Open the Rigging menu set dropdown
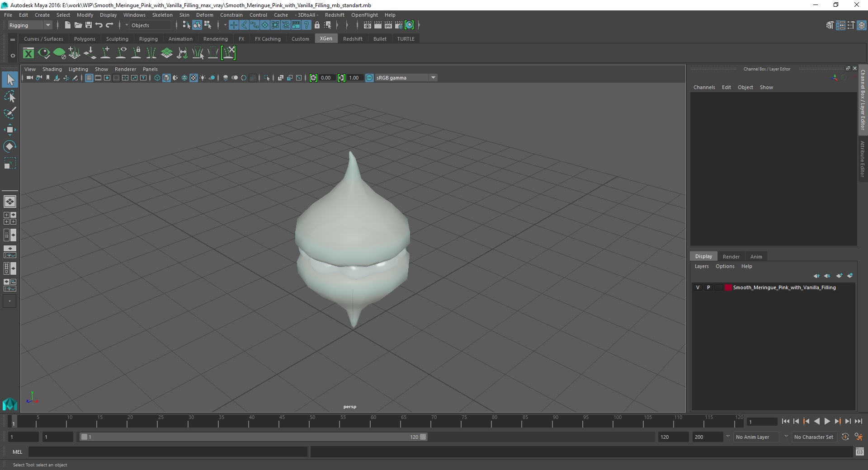 30,25
